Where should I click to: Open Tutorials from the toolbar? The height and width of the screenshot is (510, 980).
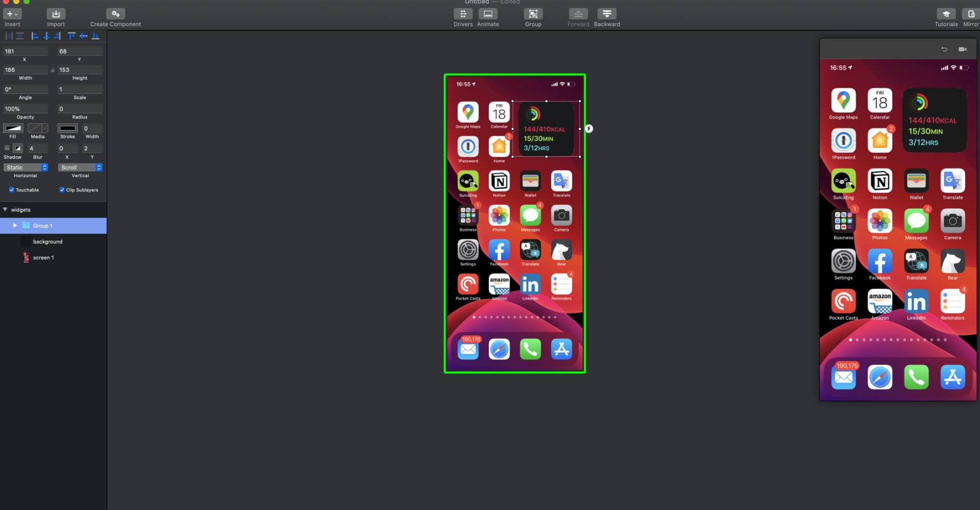[946, 14]
